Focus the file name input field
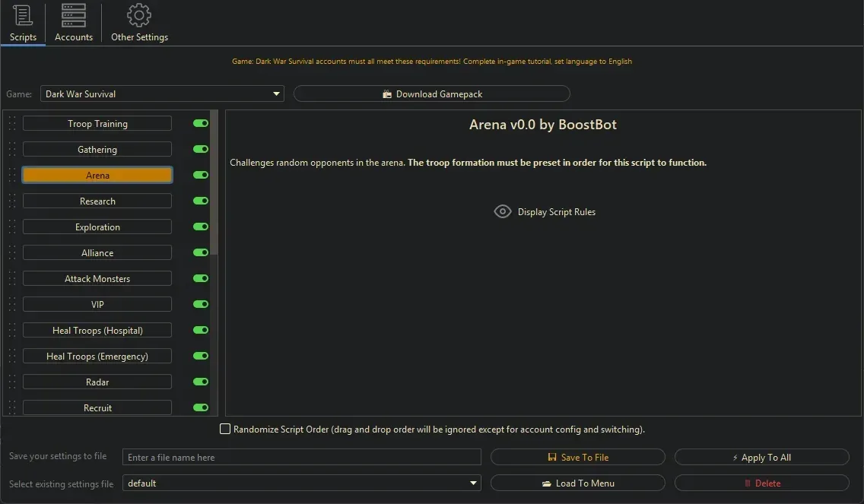This screenshot has height=504, width=864. coord(301,457)
